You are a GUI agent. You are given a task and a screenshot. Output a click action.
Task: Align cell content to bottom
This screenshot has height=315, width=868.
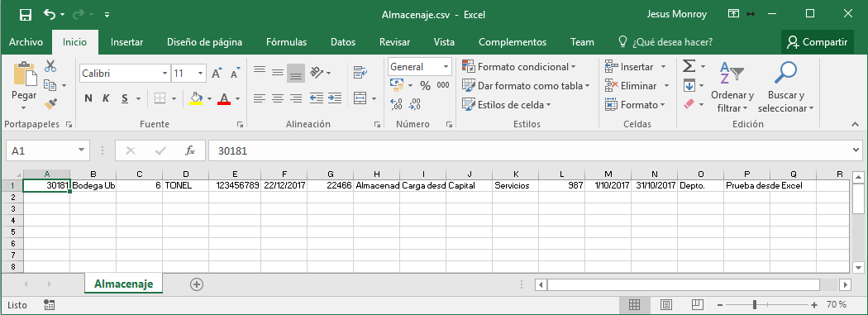[296, 73]
